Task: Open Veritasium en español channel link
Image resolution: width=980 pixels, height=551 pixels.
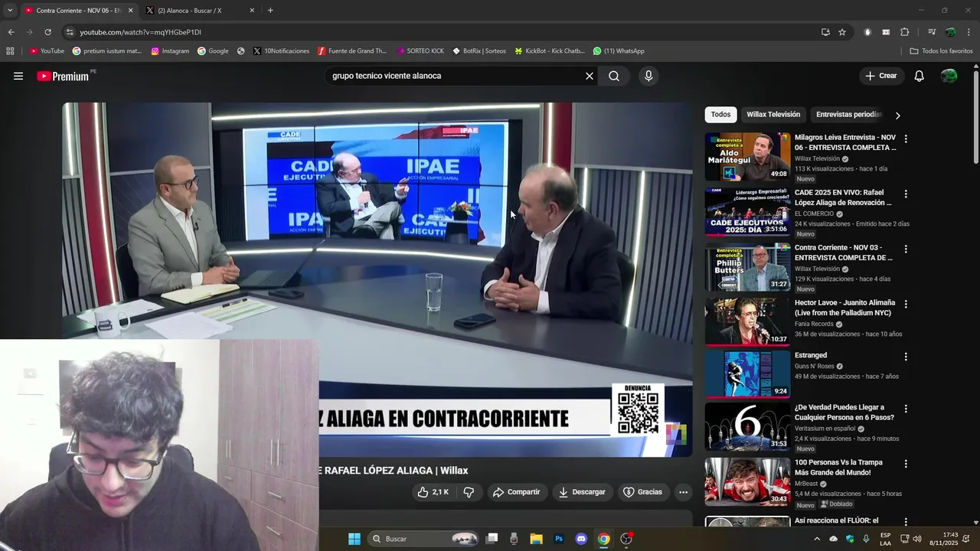Action: coord(825,429)
